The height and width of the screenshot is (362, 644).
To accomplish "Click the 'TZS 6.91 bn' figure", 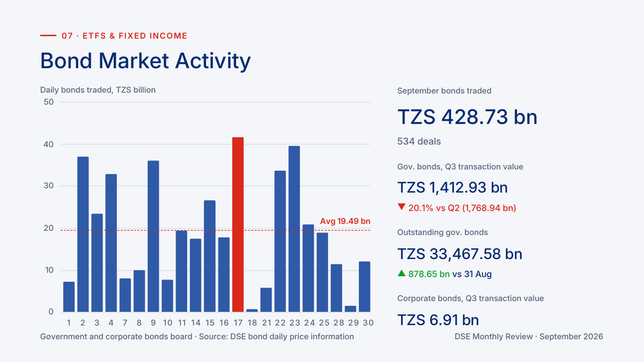I will [438, 320].
